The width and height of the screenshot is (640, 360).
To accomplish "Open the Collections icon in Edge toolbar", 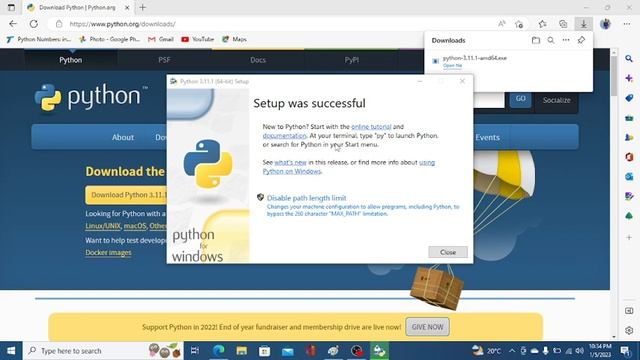I will 563,24.
